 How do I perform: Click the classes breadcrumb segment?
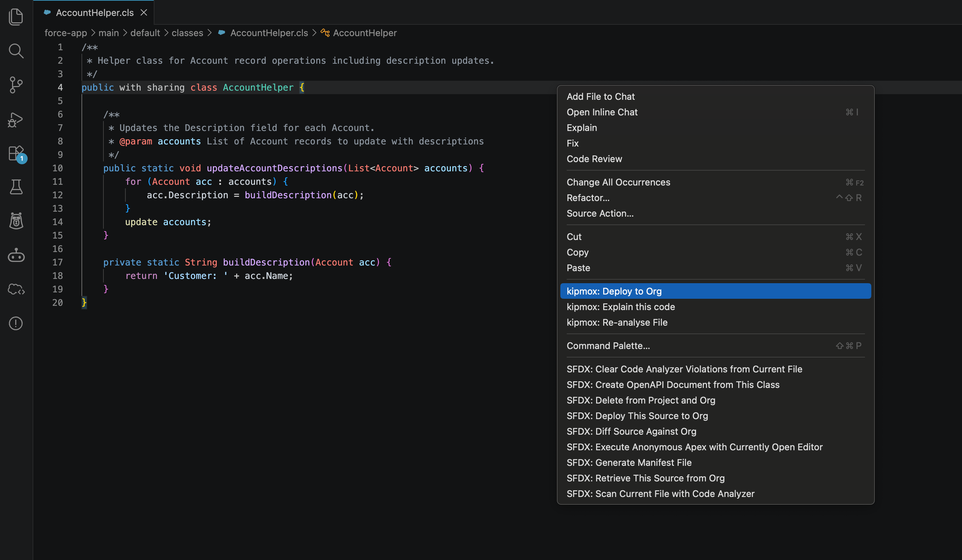click(x=187, y=33)
